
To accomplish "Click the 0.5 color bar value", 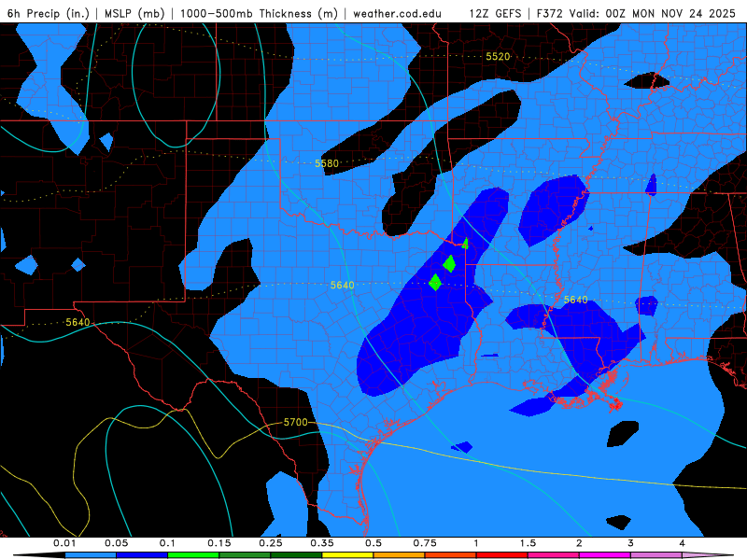I will [373, 543].
